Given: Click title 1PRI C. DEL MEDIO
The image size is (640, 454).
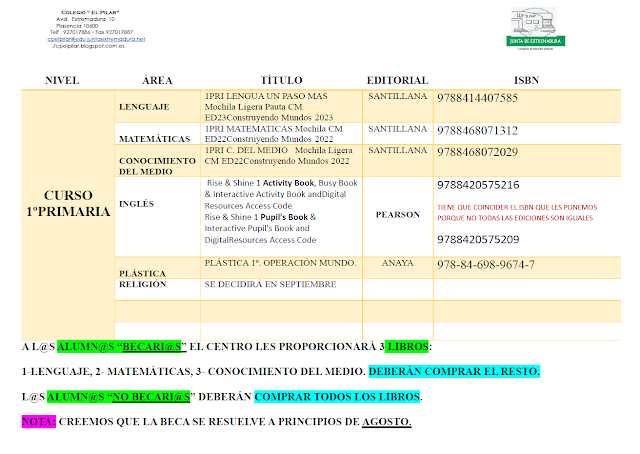Looking at the screenshot, I should coord(246,150).
